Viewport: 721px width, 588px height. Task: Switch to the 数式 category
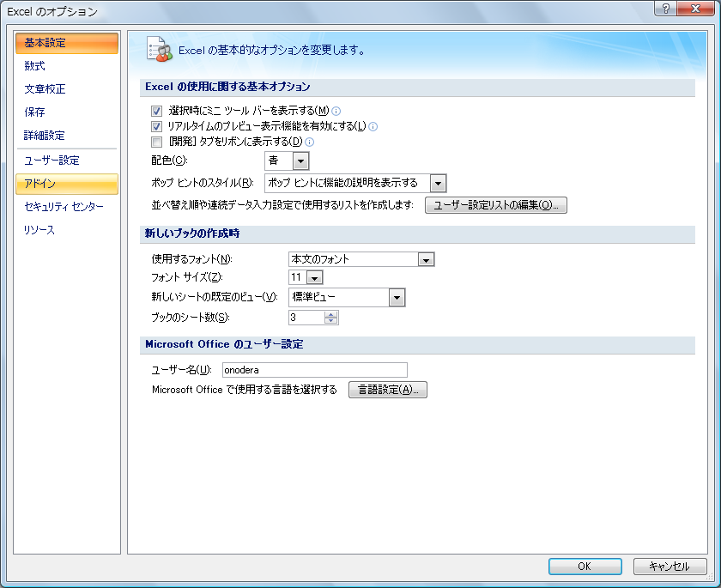(67, 66)
